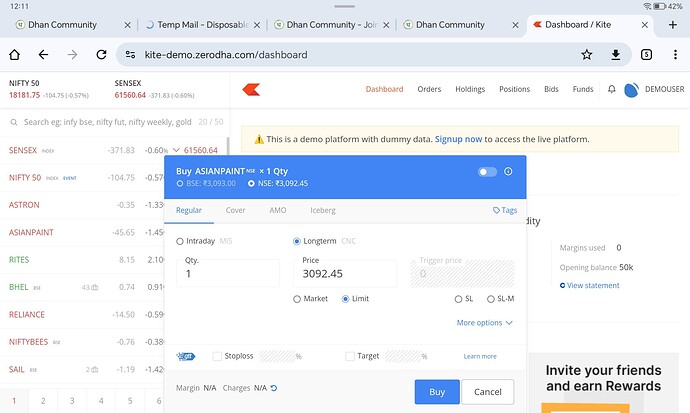The image size is (690, 413).
Task: Open View statement link
Action: [x=593, y=285]
